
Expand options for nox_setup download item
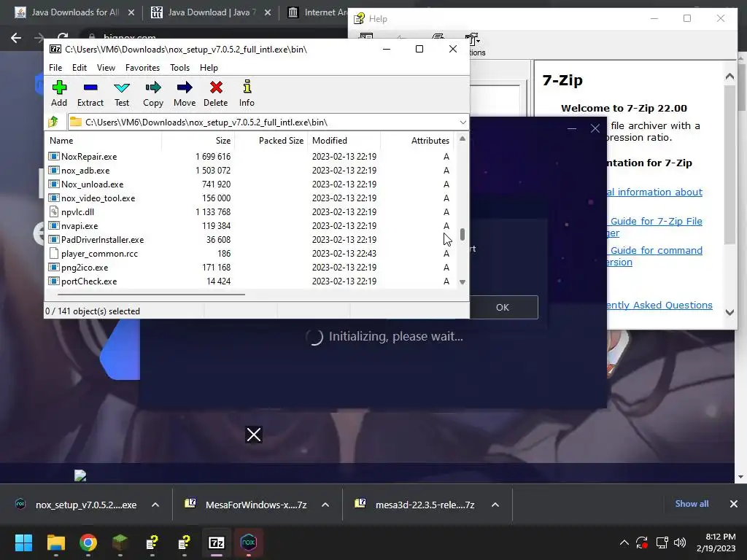155,505
